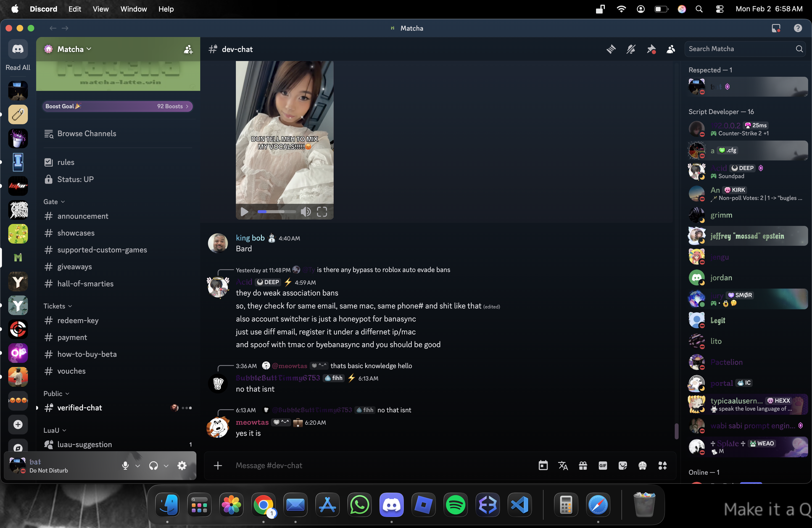This screenshot has height=528, width=812.
Task: Open the Apps launcher icon in message bar
Action: [663, 465]
